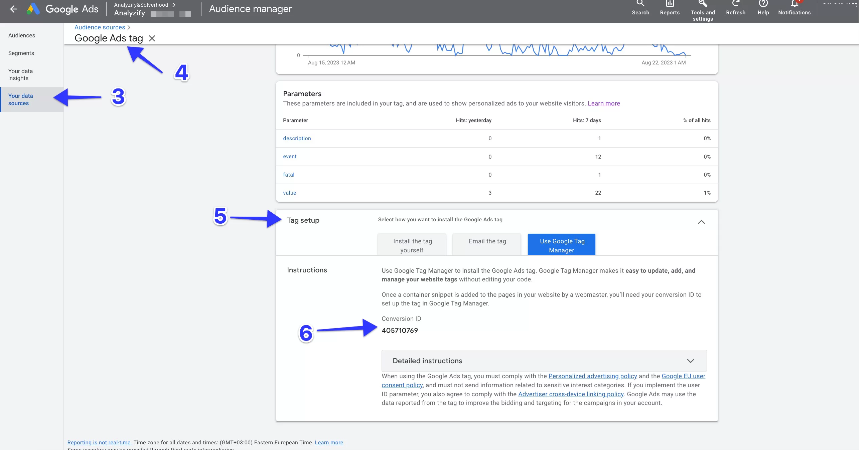Click the % of all hits header
The image size is (868, 450).
(x=697, y=121)
